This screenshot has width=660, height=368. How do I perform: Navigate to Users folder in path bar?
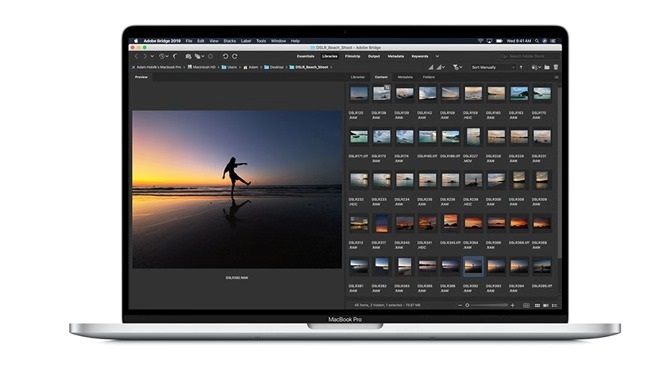tap(229, 67)
